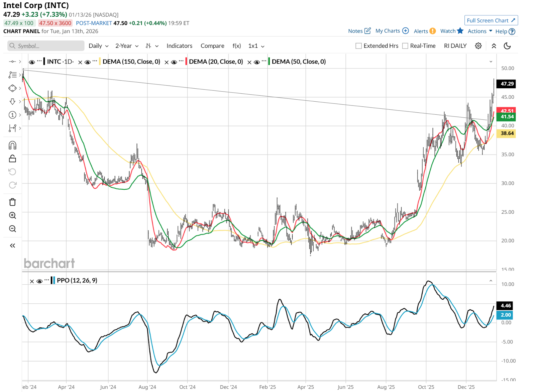Image resolution: width=535 pixels, height=392 pixels.
Task: Switch to dark mode moon icon
Action: point(507,46)
